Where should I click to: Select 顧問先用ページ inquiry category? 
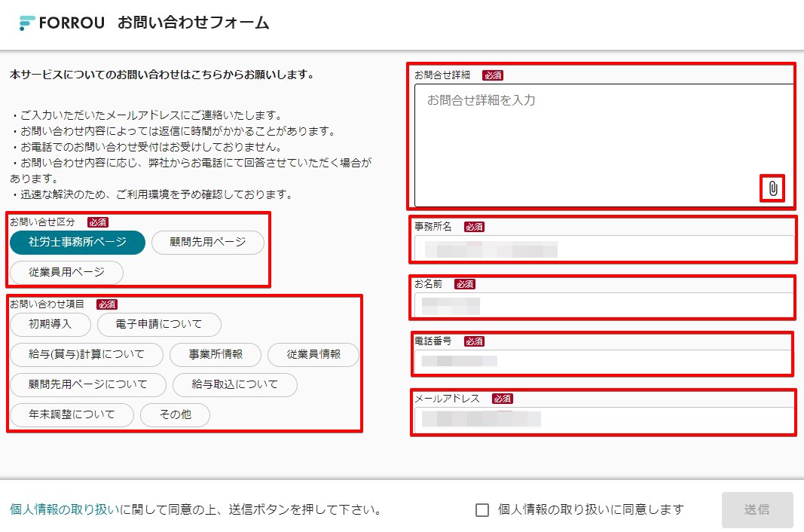tap(208, 242)
